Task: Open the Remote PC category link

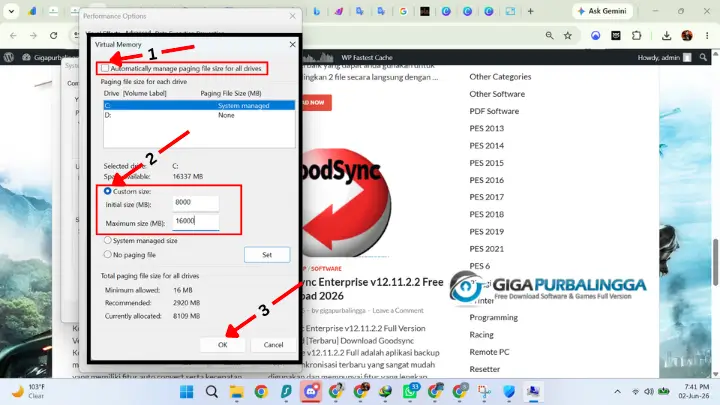Action: pyautogui.click(x=489, y=352)
